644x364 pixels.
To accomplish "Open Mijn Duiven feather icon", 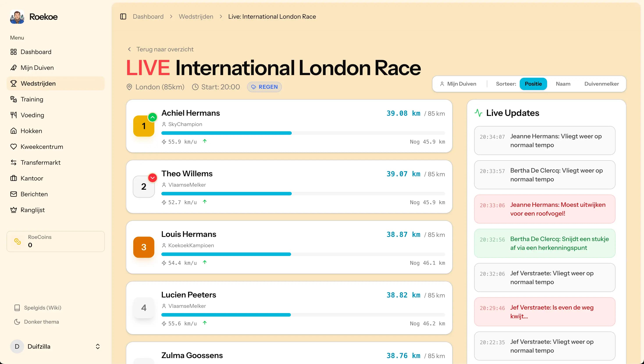I will tap(14, 68).
